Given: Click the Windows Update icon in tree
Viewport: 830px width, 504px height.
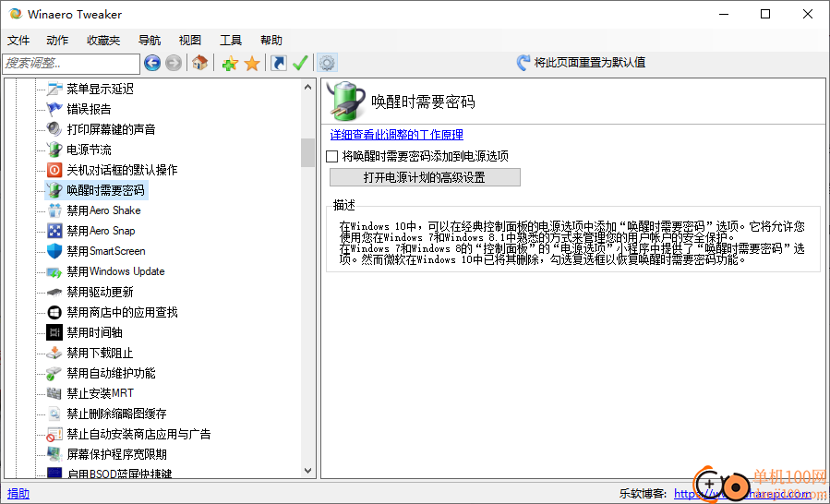Looking at the screenshot, I should [x=54, y=271].
